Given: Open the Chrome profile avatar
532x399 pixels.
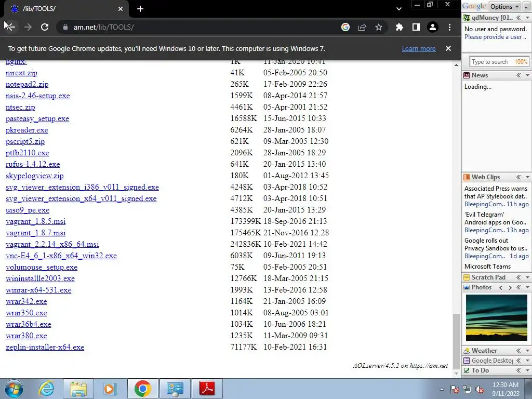Looking at the screenshot, I should [433, 27].
